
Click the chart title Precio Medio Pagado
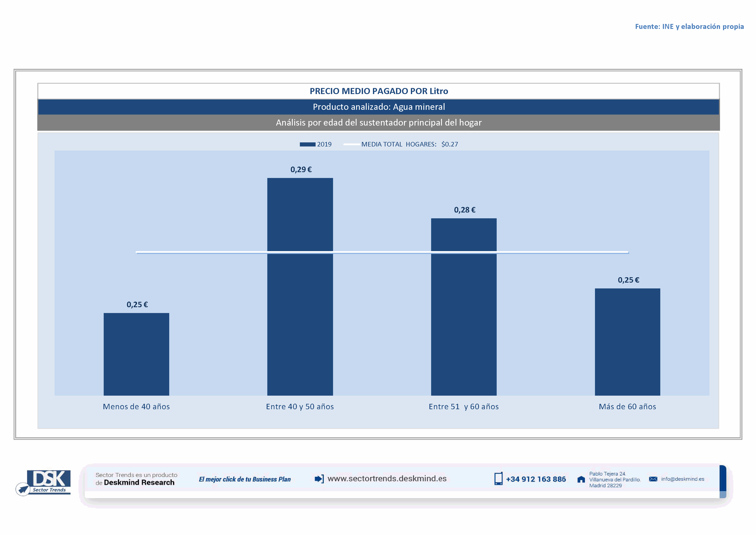point(379,91)
